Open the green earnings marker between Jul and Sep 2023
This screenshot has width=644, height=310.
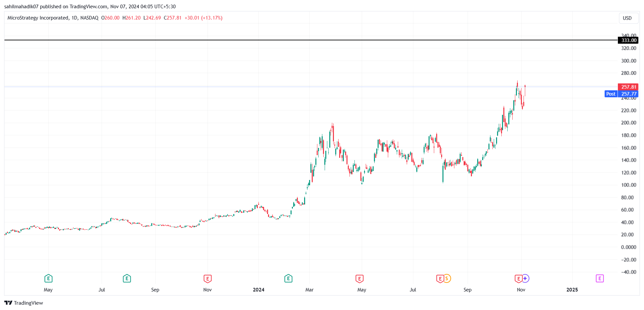127,279
